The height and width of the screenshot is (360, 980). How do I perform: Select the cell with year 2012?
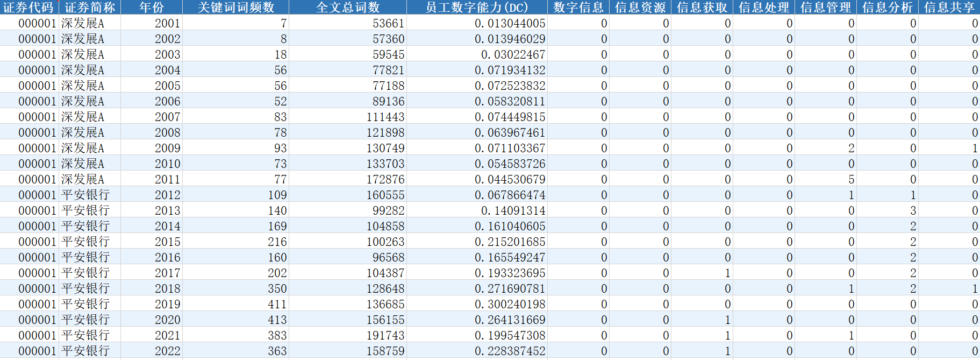[152, 195]
